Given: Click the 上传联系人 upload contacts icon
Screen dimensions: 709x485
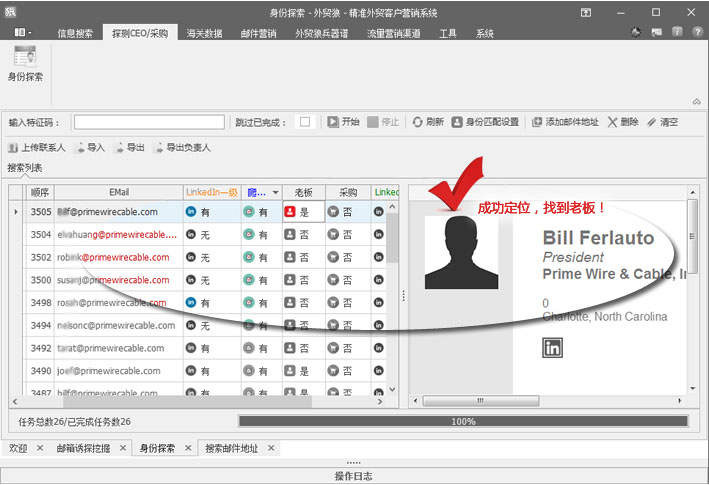Looking at the screenshot, I should click(13, 148).
